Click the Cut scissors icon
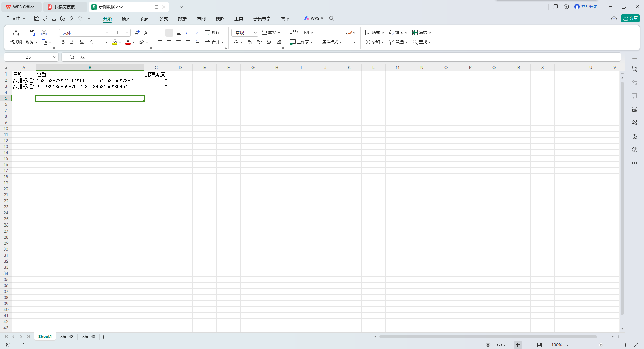The image size is (644, 349). (44, 33)
